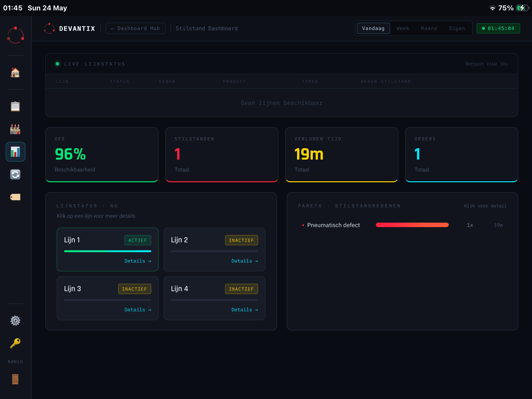Click the 'Lijn 4' card title
The image size is (532, 399).
tap(180, 289)
